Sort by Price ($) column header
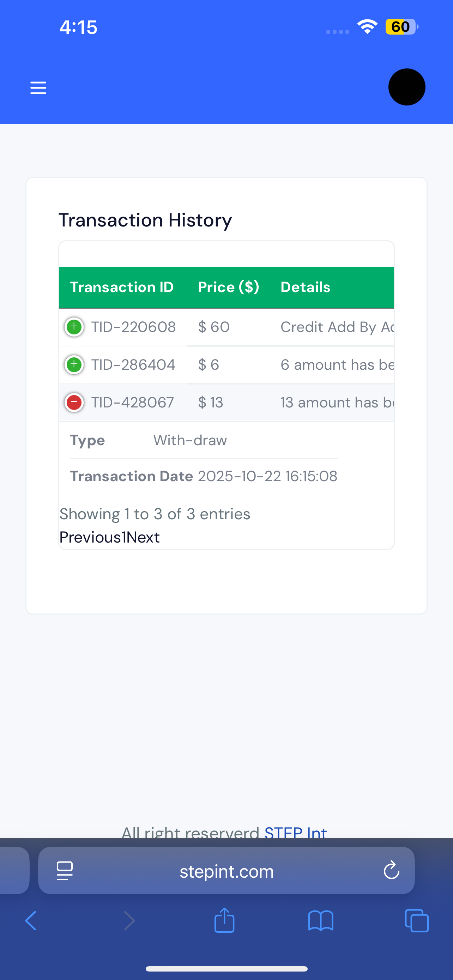Image resolution: width=453 pixels, height=980 pixels. click(228, 287)
